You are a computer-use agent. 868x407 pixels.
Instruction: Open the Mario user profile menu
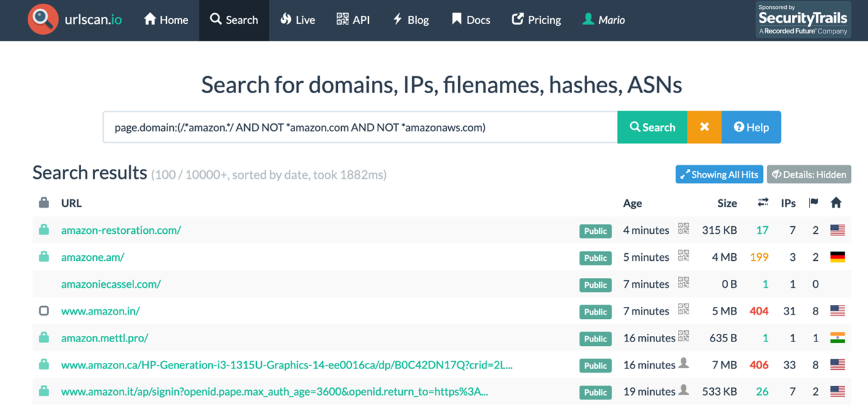604,20
